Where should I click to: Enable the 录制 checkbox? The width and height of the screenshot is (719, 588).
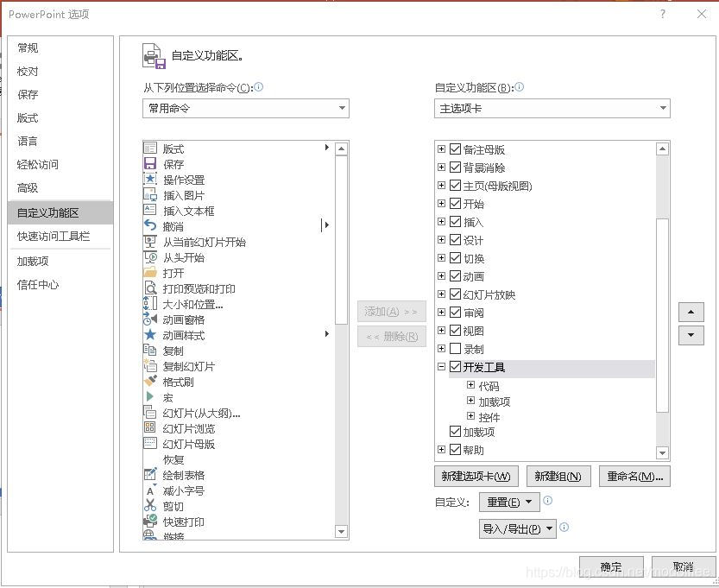pyautogui.click(x=455, y=349)
